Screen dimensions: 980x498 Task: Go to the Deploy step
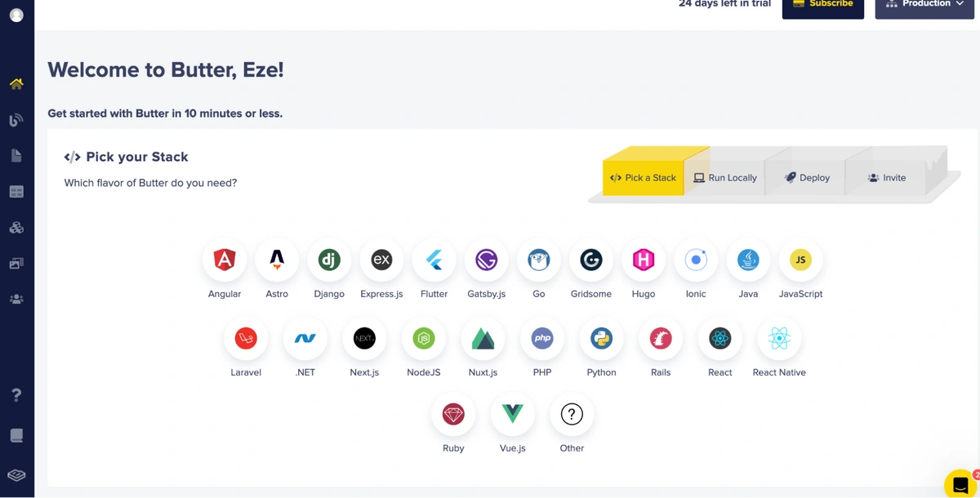click(x=807, y=177)
